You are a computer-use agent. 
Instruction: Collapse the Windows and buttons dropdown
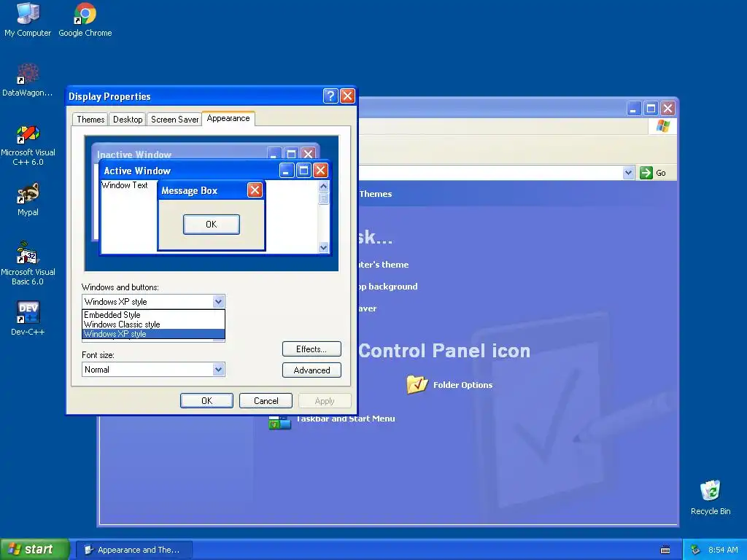[218, 301]
